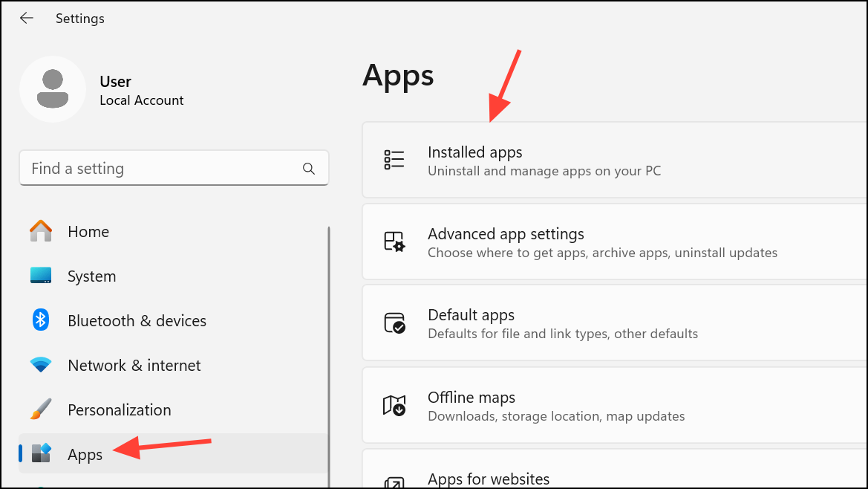Open Installed apps card
Screen dimensions: 868x489
[615, 160]
